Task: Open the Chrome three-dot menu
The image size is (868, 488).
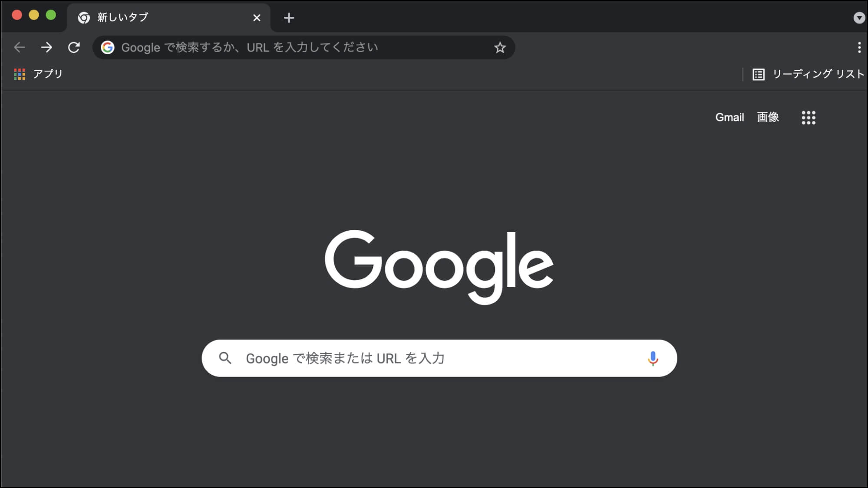Action: (858, 48)
